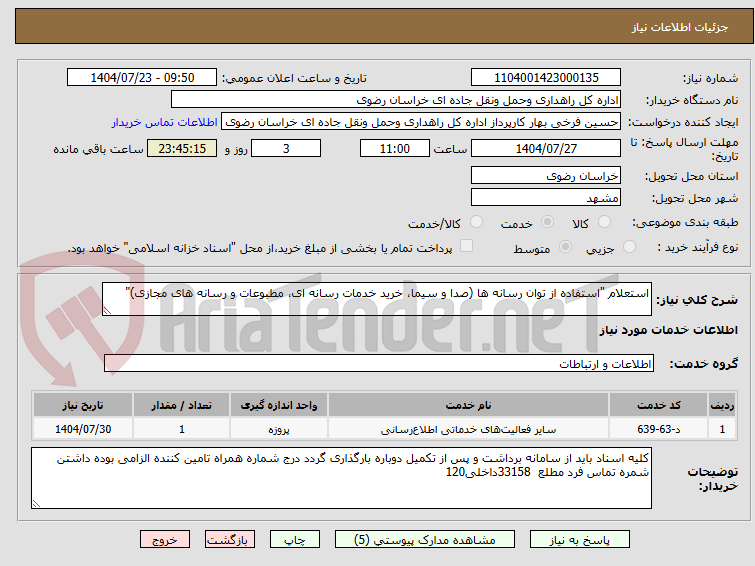The height and width of the screenshot is (566, 755).
Task: Select the جزیی purchase type radio
Action: point(629,247)
